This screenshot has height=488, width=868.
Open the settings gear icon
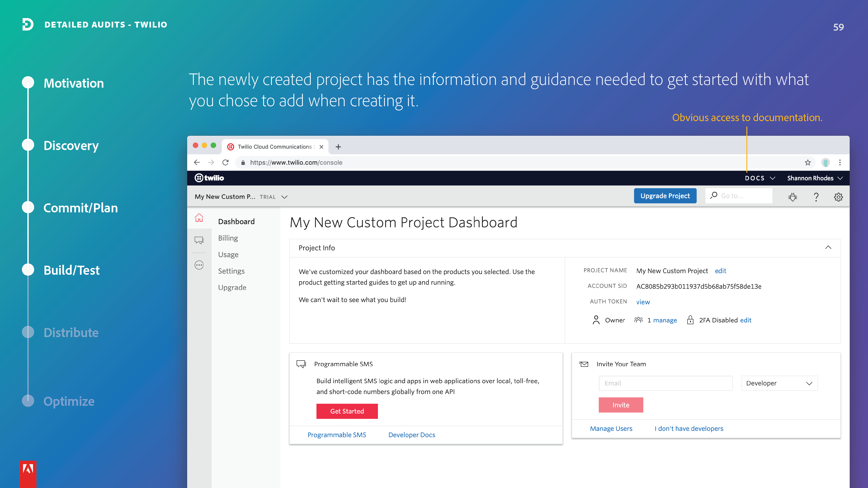[x=838, y=197]
